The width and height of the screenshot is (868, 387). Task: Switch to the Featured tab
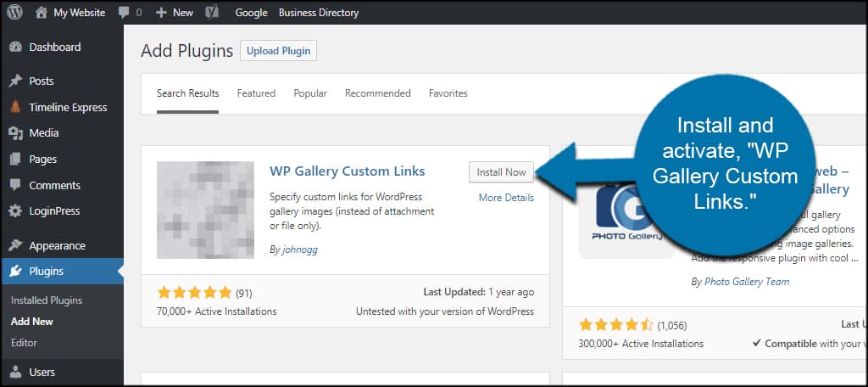pyautogui.click(x=256, y=93)
